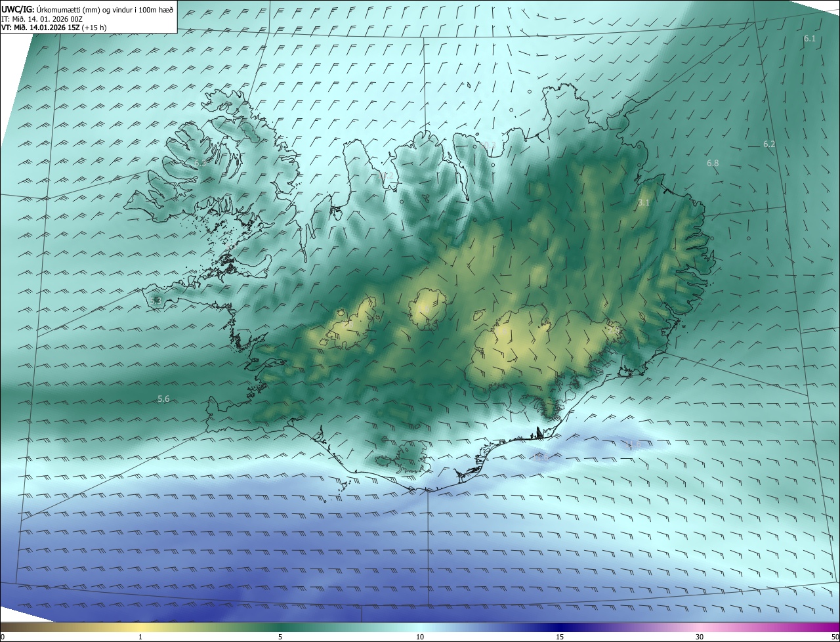The height and width of the screenshot is (642, 840).
Task: Click the map value 3.1
Action: tap(644, 203)
